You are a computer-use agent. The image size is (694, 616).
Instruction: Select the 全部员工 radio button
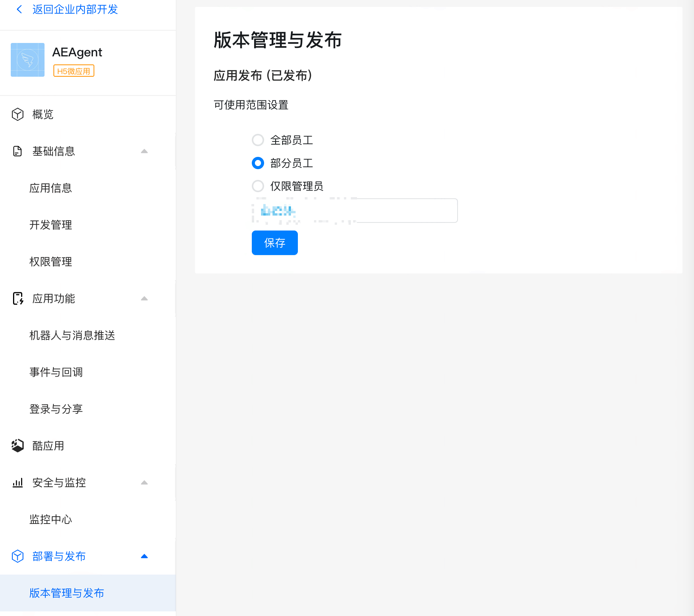pos(258,140)
